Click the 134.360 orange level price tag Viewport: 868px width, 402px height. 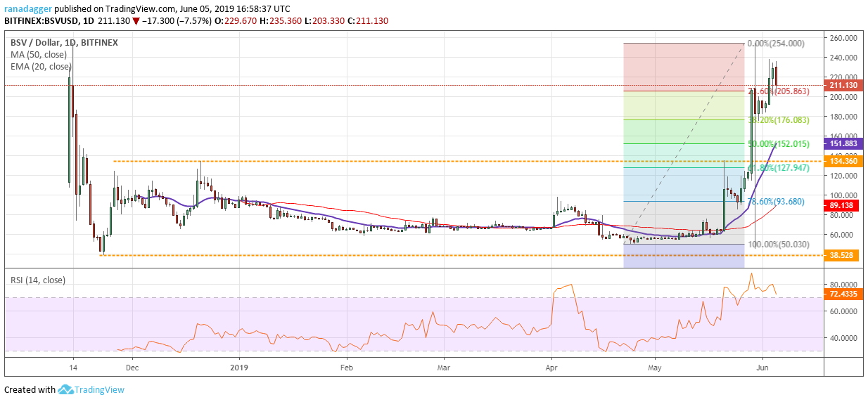[x=843, y=161]
